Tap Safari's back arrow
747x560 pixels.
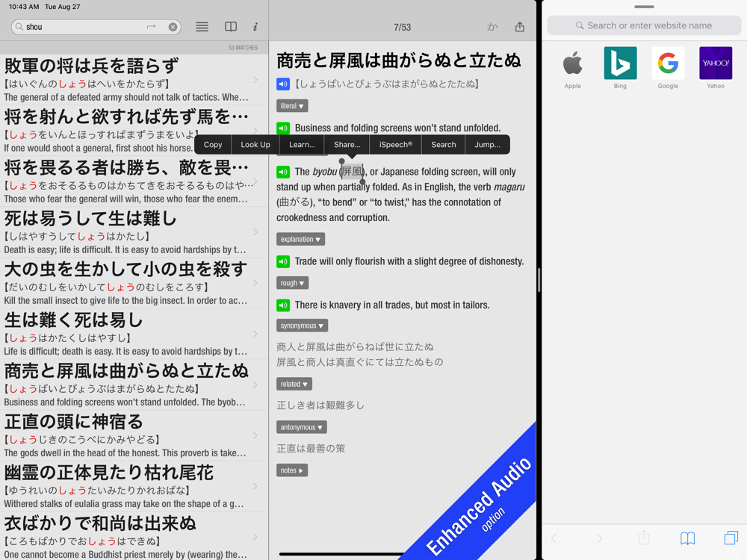[x=554, y=538]
